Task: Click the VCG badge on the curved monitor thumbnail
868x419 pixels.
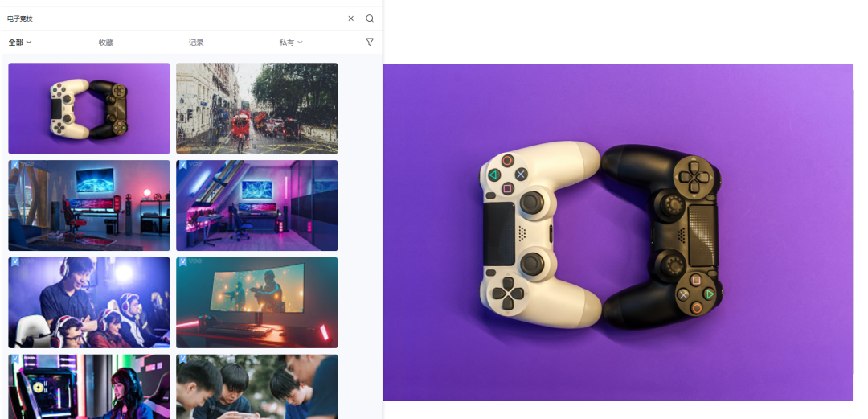Action: tap(182, 262)
